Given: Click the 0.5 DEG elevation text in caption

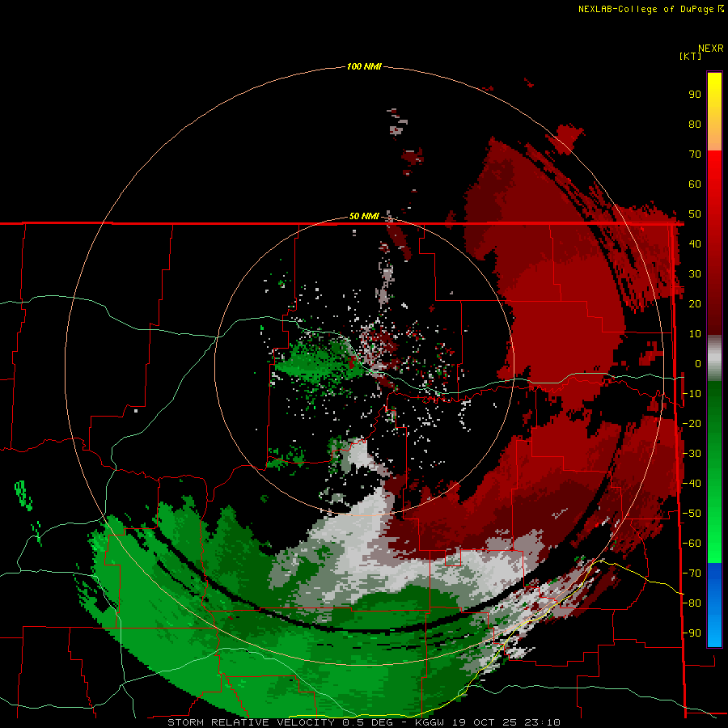Looking at the screenshot, I should pyautogui.click(x=367, y=722).
